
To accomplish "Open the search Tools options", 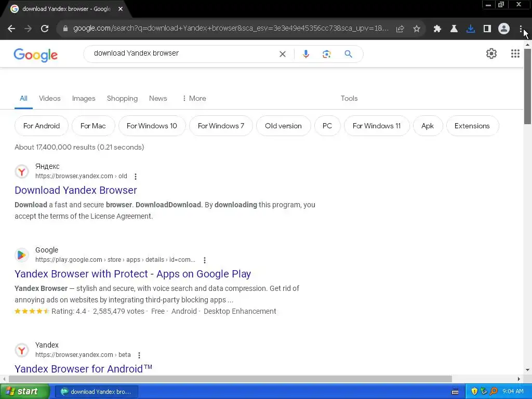I will coord(349,98).
